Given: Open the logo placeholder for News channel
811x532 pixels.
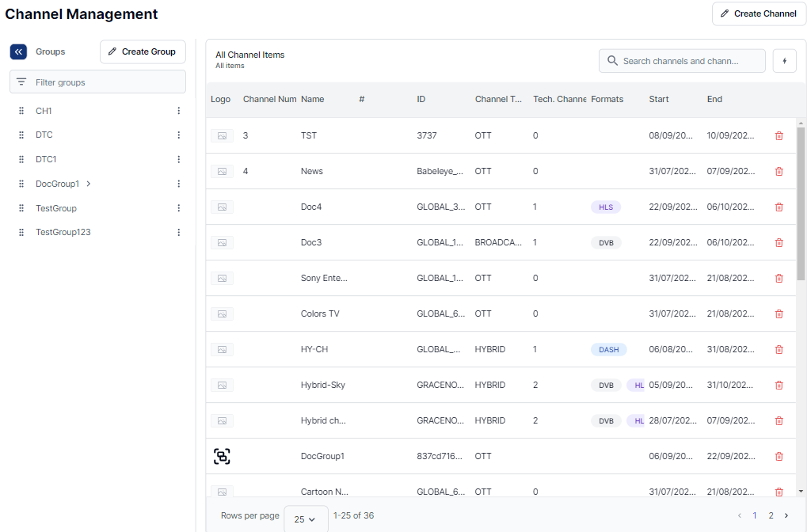Looking at the screenshot, I should click(x=222, y=172).
